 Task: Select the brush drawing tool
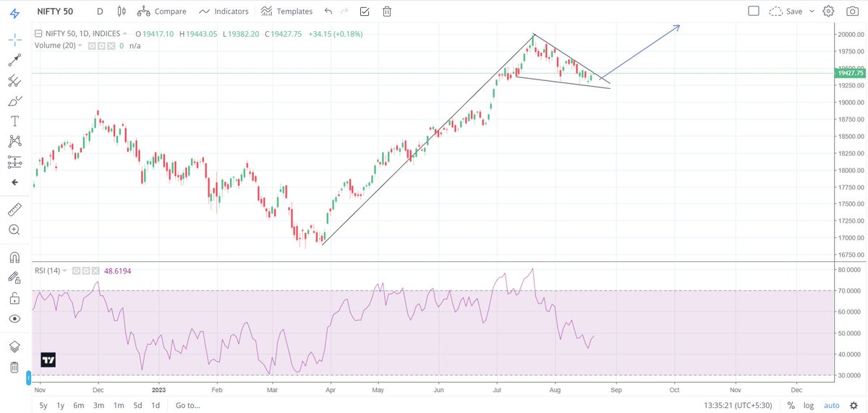coord(14,101)
